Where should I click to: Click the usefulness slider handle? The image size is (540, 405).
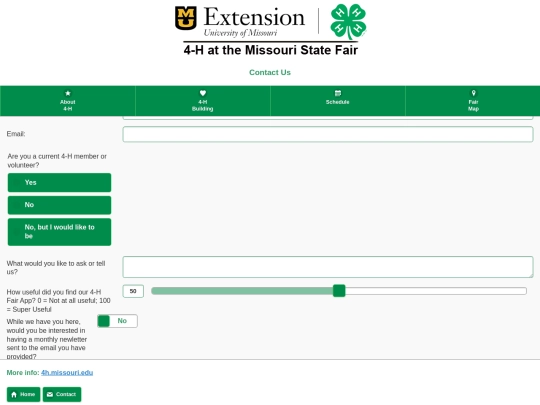click(339, 291)
